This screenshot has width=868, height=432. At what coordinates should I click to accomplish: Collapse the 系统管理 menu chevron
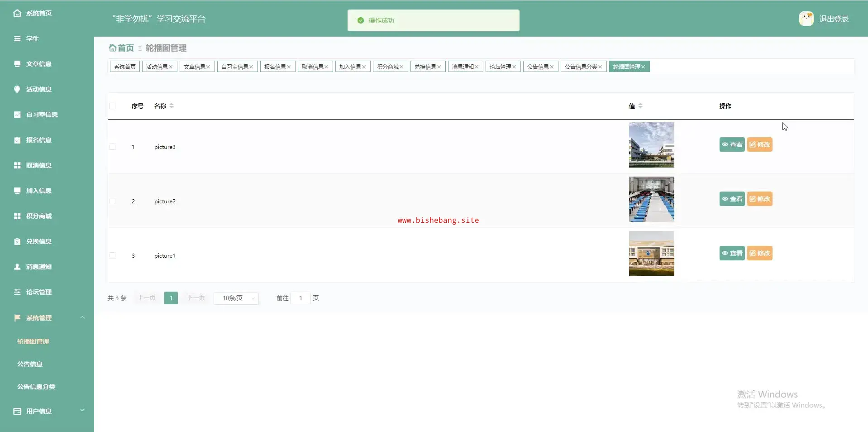[82, 317]
